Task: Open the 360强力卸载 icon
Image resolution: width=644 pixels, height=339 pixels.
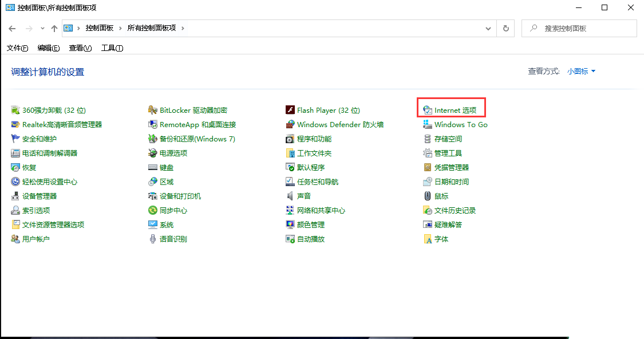Action: coord(15,110)
